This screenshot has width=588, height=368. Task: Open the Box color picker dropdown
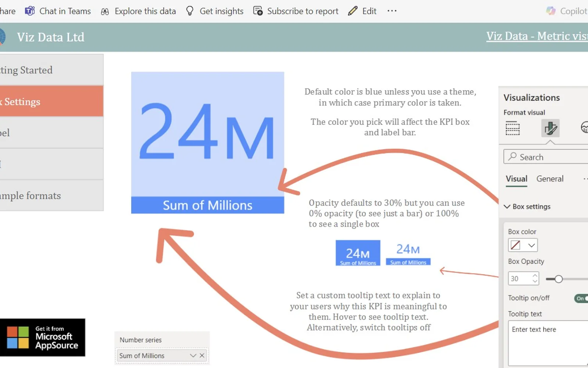pos(523,245)
